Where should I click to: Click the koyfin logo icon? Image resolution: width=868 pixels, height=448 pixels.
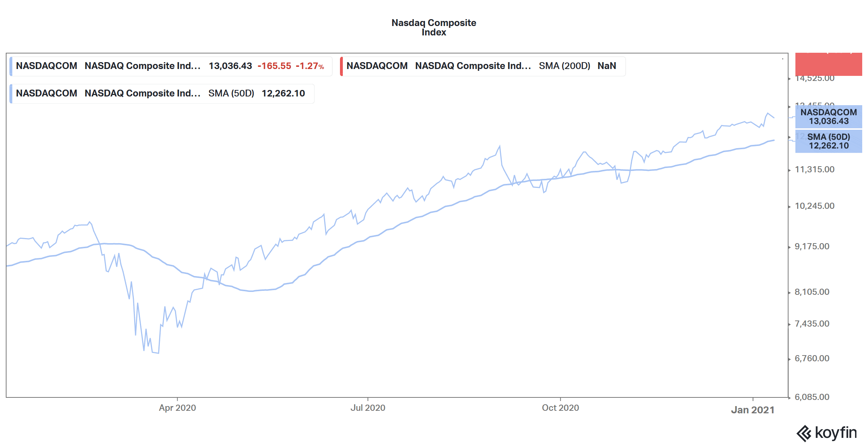tap(804, 434)
